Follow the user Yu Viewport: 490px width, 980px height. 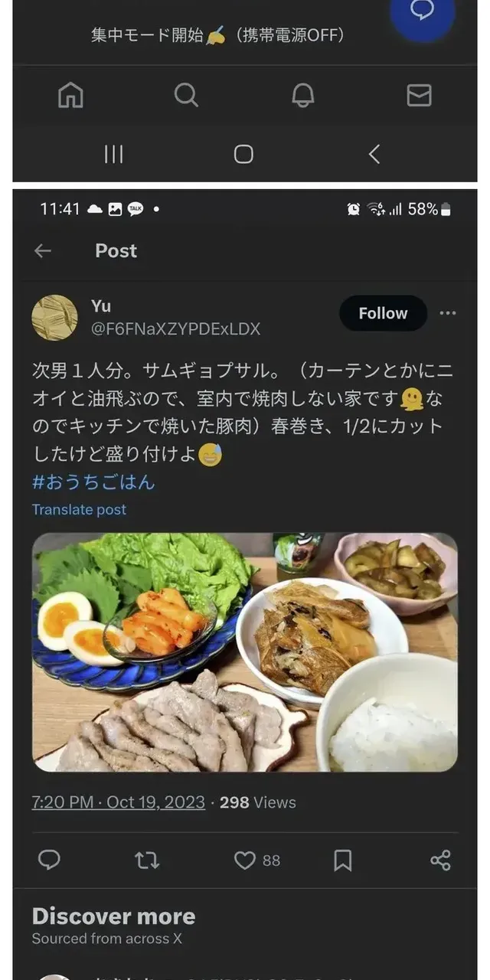(x=383, y=313)
